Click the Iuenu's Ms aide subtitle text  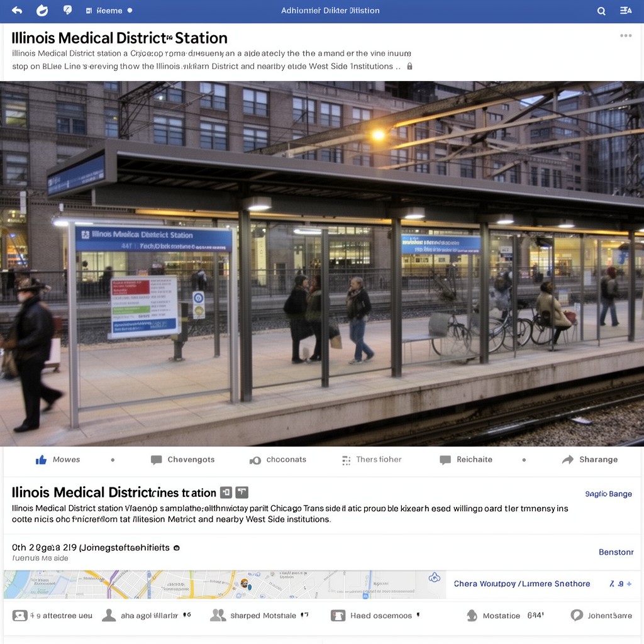[x=40, y=558]
